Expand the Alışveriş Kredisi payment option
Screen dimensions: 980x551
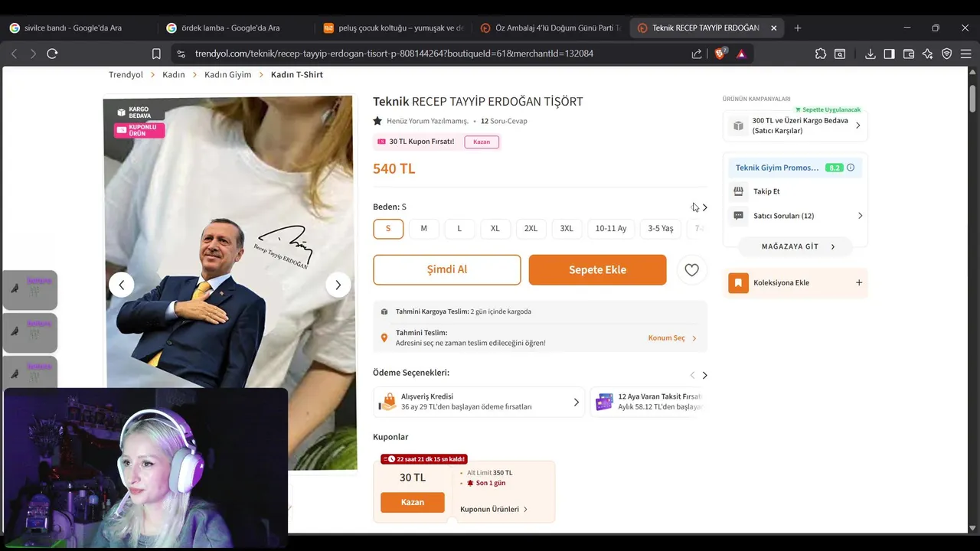(479, 402)
